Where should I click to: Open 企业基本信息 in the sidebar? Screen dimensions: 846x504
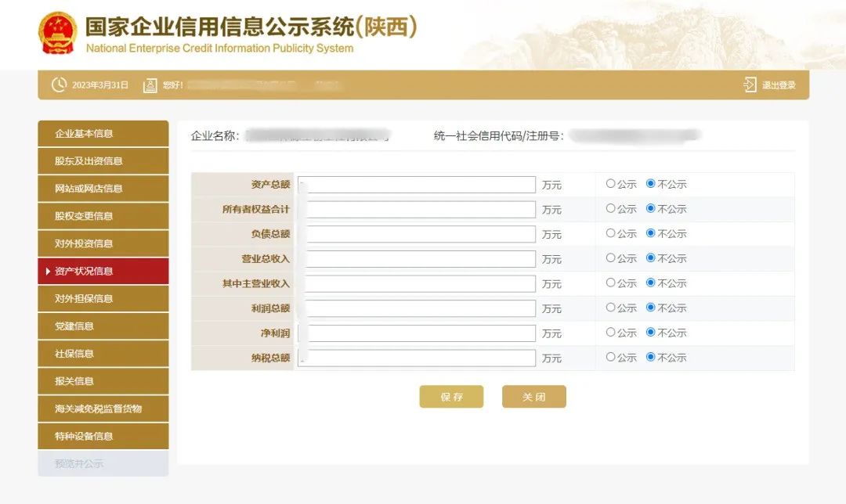103,134
